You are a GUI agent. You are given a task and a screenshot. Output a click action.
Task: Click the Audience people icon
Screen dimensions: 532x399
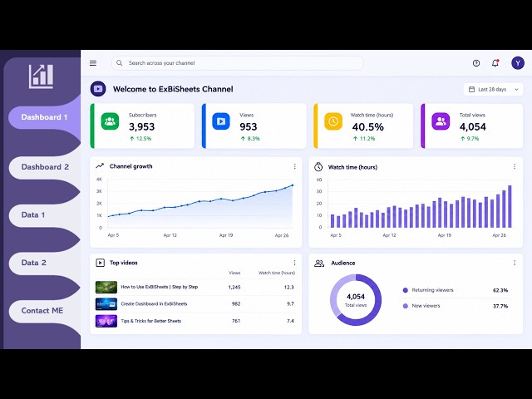click(319, 263)
